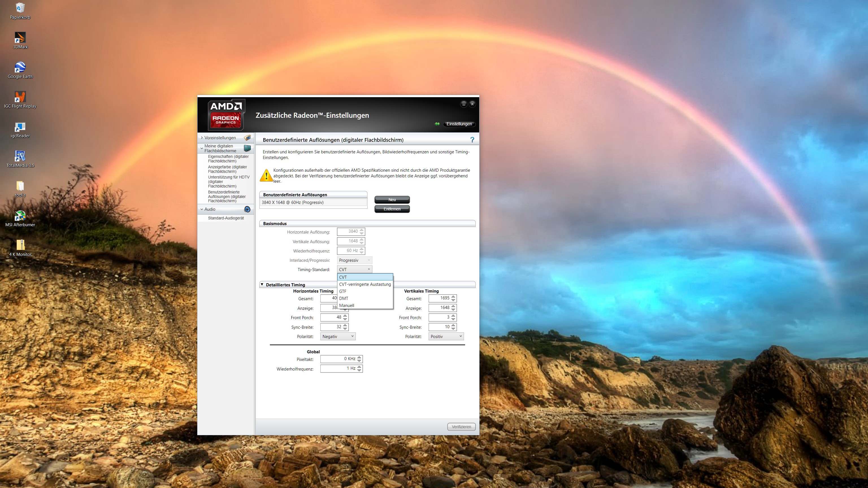Open MSI Afterburner desktop icon
Viewport: 868px width, 488px height.
click(x=20, y=215)
